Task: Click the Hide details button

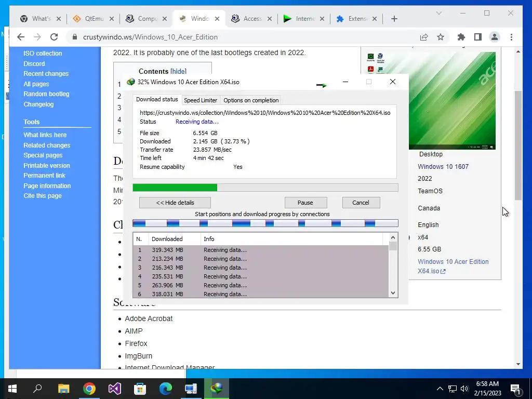Action: (x=175, y=203)
